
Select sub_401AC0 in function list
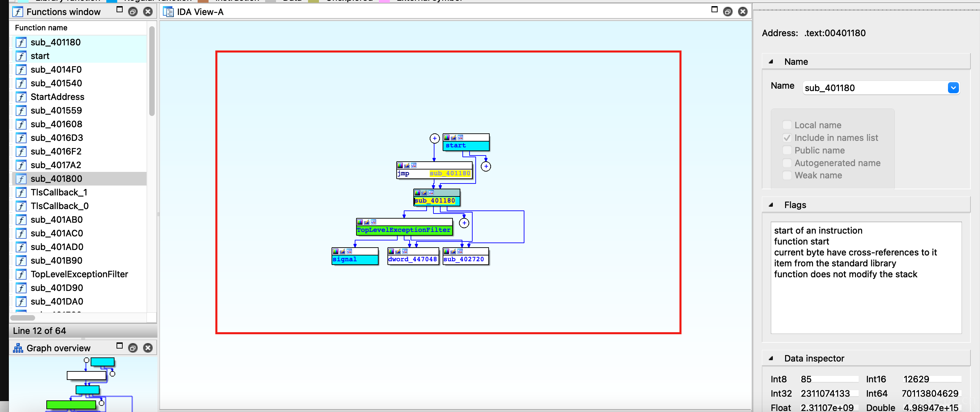(79, 233)
